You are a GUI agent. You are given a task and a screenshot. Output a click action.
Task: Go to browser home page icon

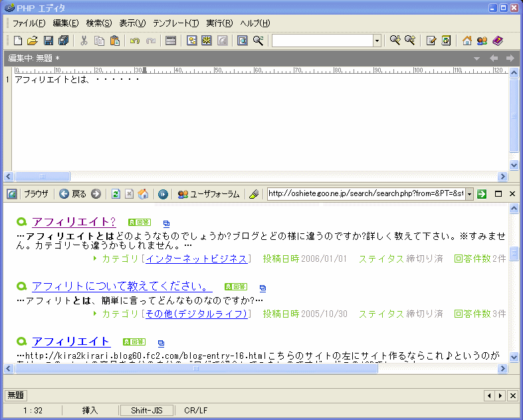[x=143, y=194]
